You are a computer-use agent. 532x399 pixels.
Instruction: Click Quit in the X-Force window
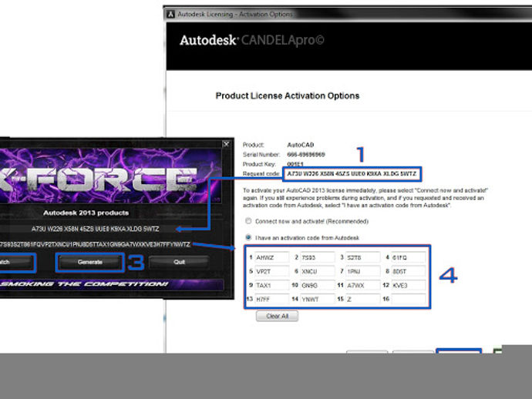tap(179, 262)
